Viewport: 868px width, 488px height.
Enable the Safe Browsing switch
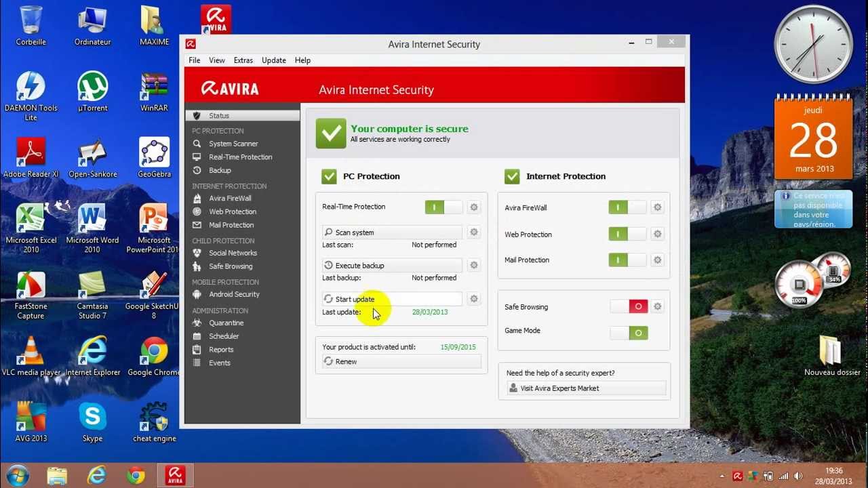coord(629,307)
